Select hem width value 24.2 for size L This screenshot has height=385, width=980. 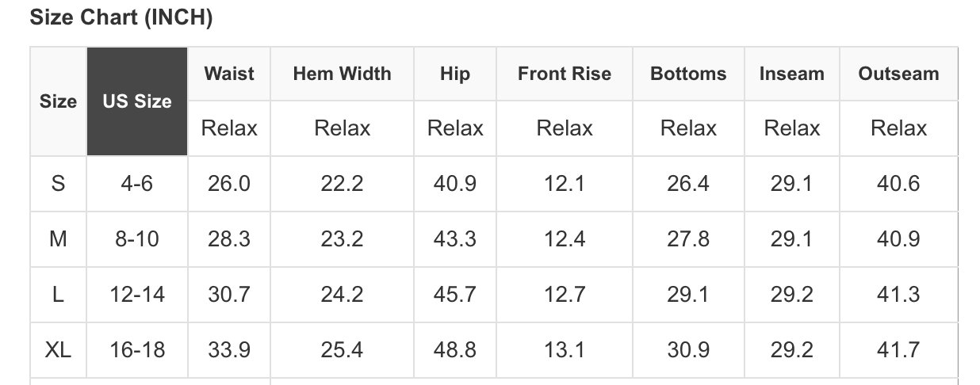click(342, 295)
